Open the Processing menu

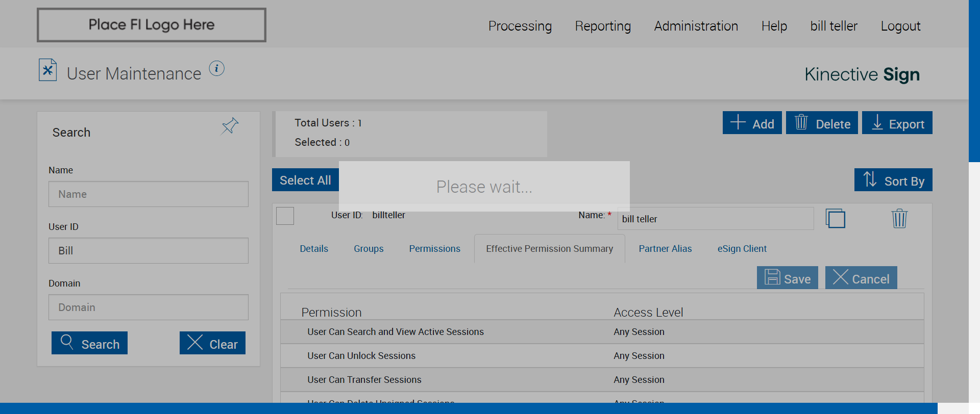[x=520, y=26]
